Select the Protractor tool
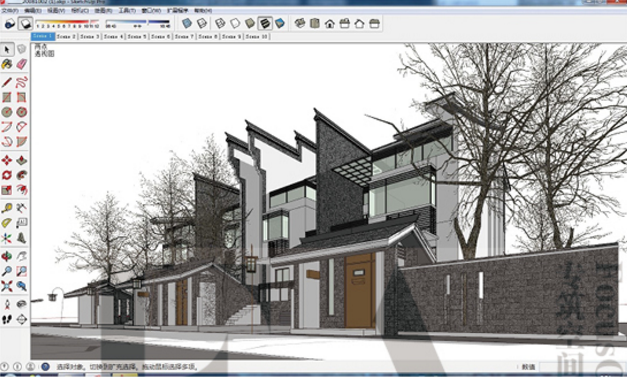 pyautogui.click(x=7, y=223)
